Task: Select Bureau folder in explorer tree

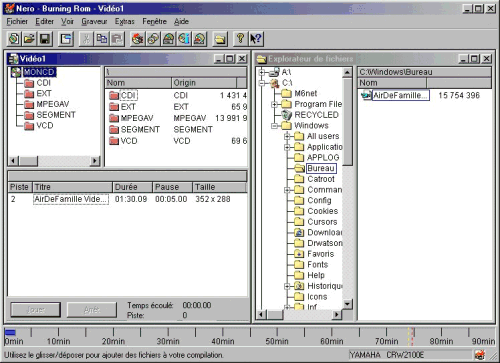Action: [x=315, y=168]
